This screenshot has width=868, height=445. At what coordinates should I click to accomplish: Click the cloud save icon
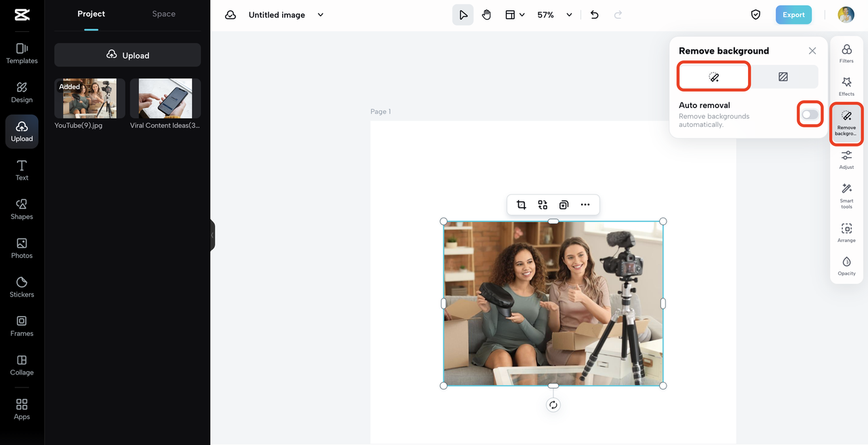point(231,15)
